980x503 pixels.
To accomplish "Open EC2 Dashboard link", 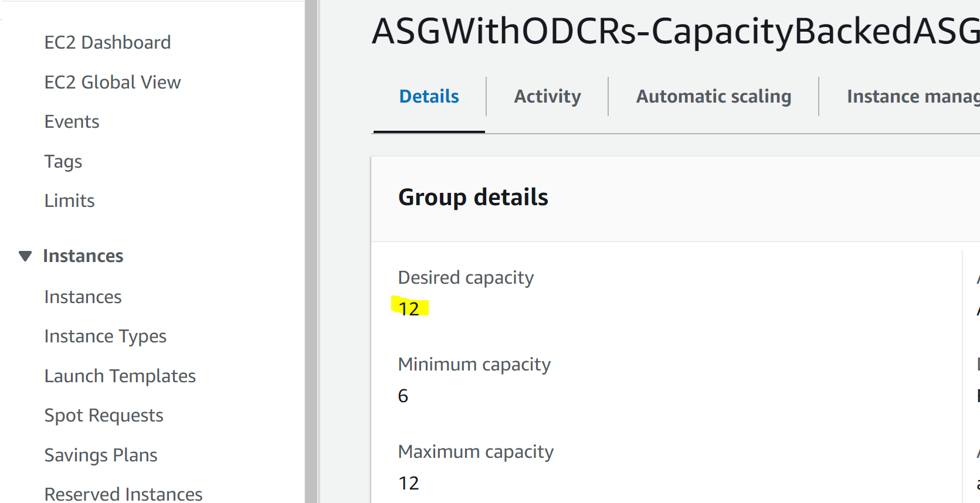I will click(108, 42).
